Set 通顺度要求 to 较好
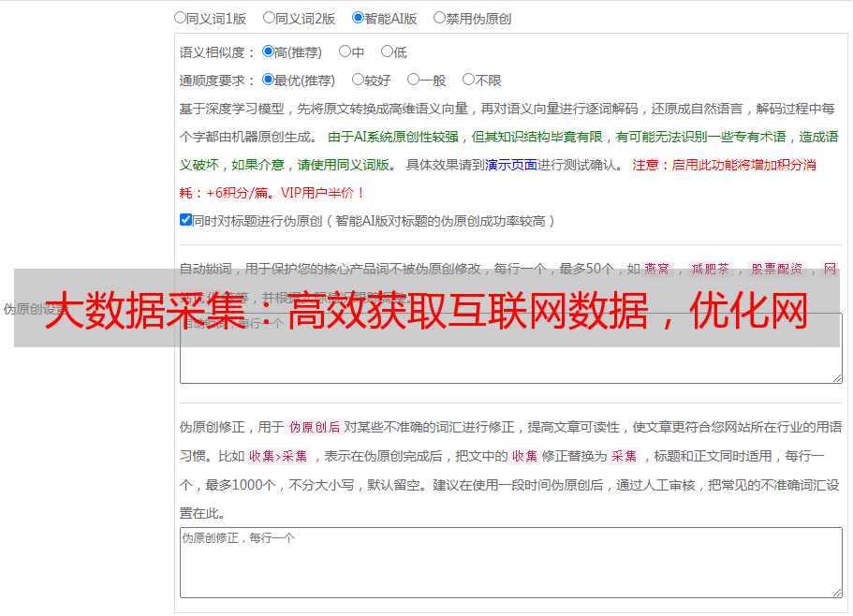The height and width of the screenshot is (616, 853). (358, 80)
